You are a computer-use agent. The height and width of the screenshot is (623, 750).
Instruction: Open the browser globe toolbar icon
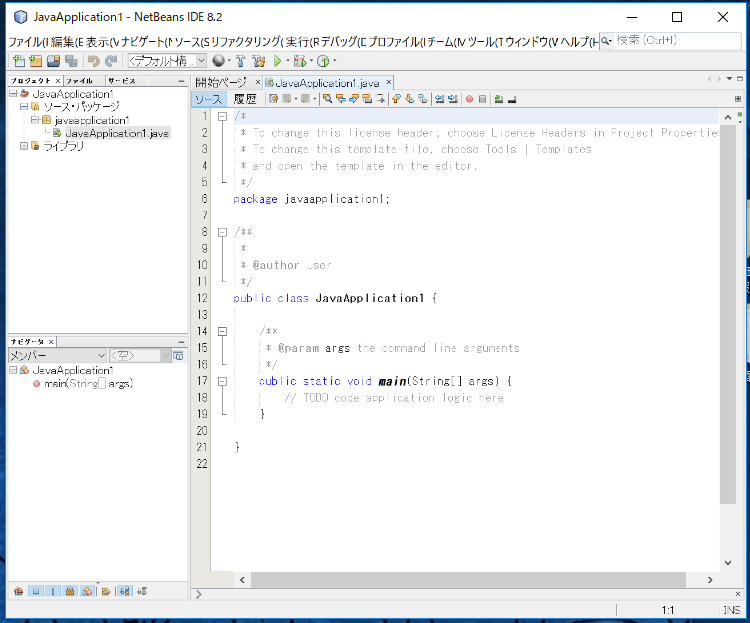coord(219,61)
